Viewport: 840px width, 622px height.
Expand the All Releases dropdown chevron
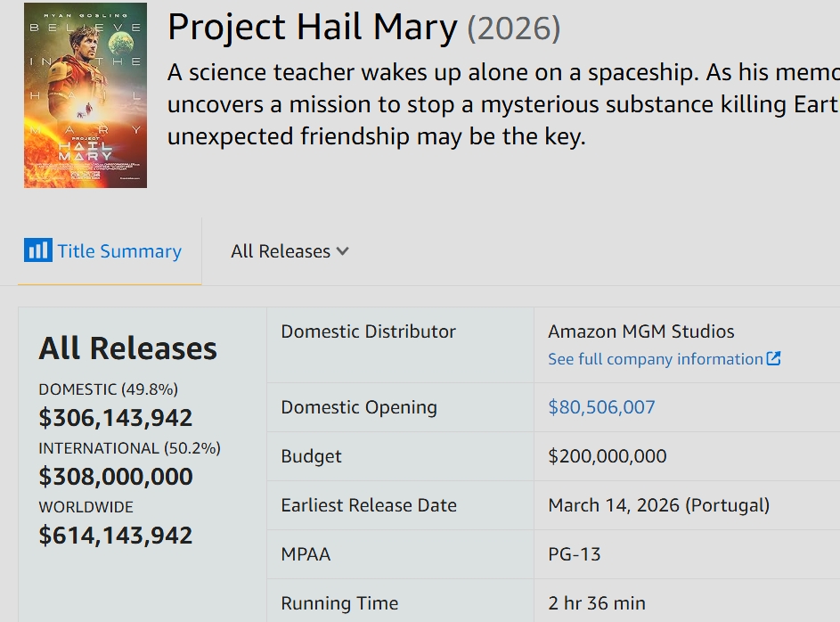[x=343, y=251]
